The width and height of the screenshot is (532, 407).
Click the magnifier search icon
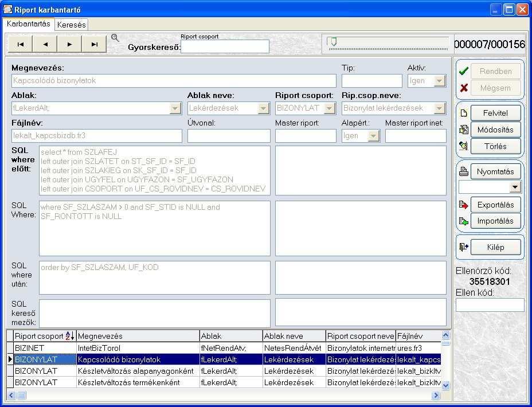115,38
